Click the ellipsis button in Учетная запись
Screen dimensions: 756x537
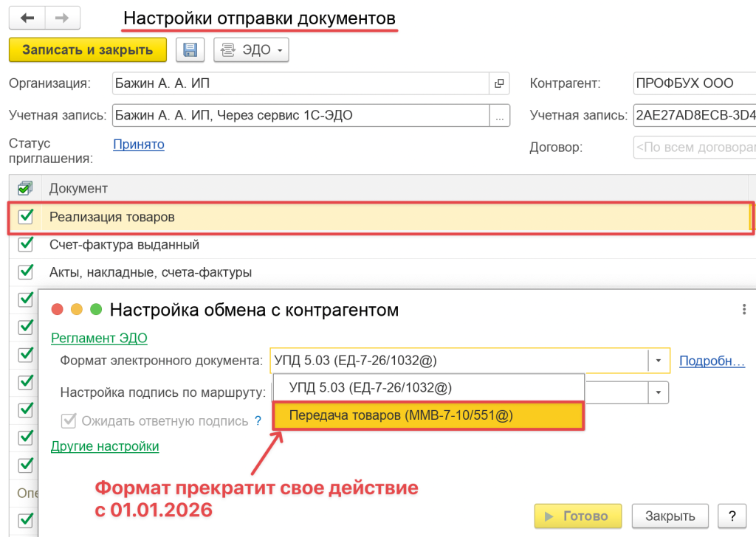[500, 115]
